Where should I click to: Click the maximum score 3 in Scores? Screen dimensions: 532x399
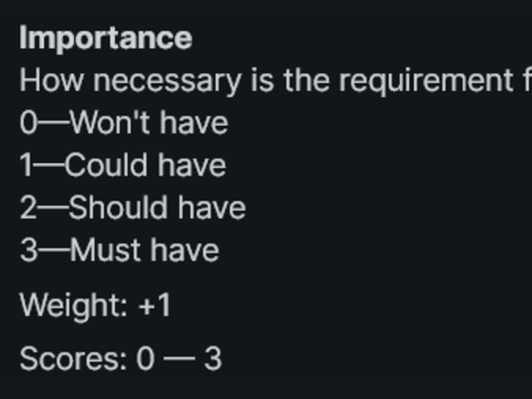[213, 359]
